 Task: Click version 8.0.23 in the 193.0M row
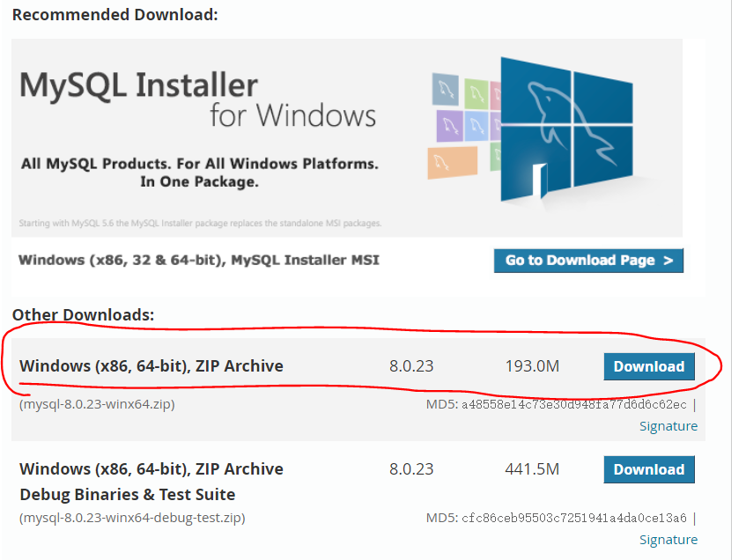pyautogui.click(x=411, y=366)
